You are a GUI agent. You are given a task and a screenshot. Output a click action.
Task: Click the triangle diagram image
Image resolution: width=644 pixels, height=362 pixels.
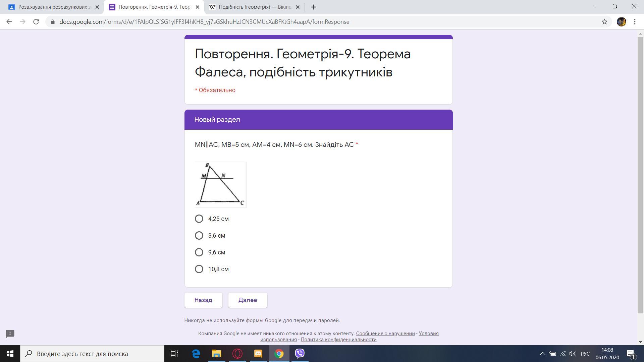(221, 185)
